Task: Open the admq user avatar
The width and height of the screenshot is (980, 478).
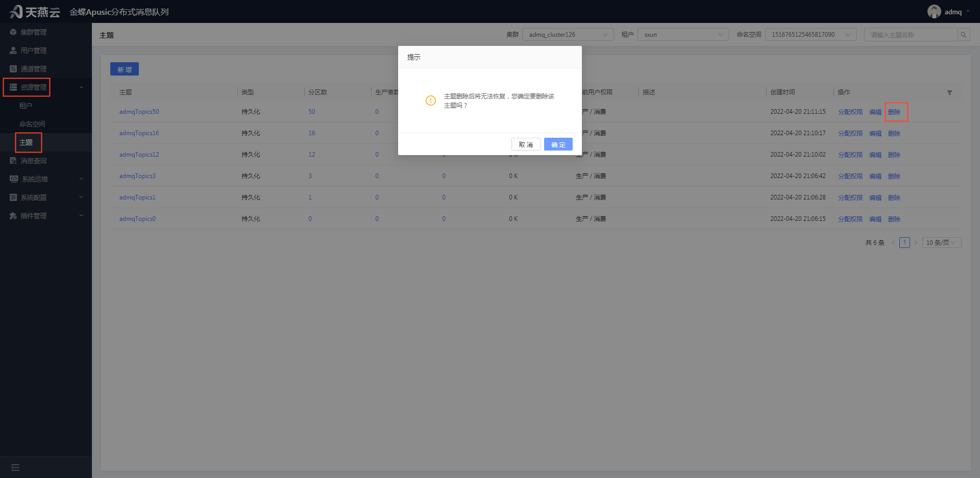Action: click(x=934, y=12)
